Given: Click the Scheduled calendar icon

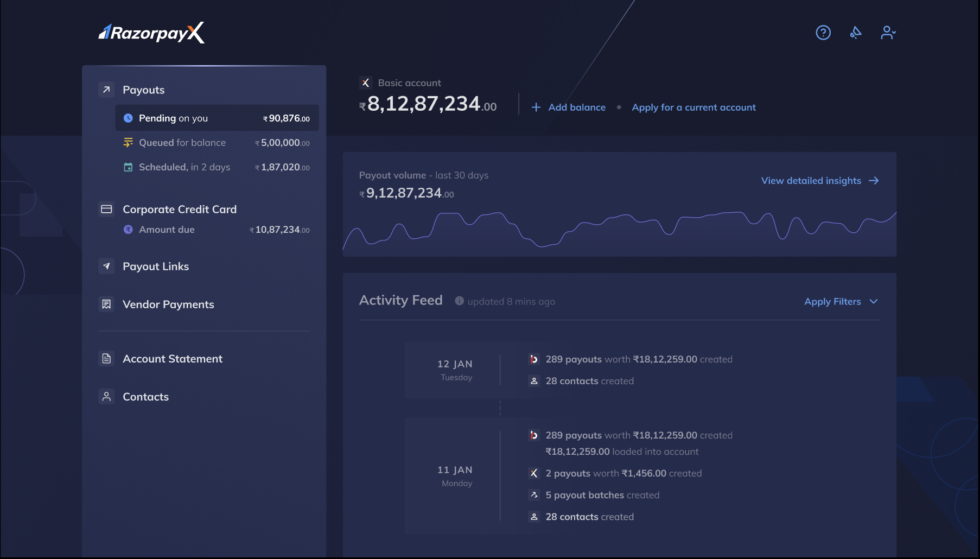Looking at the screenshot, I should 128,167.
